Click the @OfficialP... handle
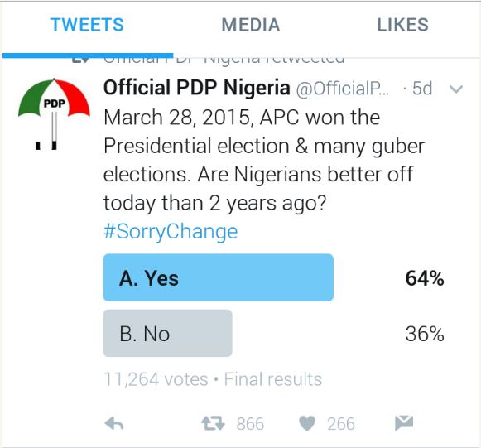Image resolution: width=481 pixels, height=448 pixels. point(343,89)
